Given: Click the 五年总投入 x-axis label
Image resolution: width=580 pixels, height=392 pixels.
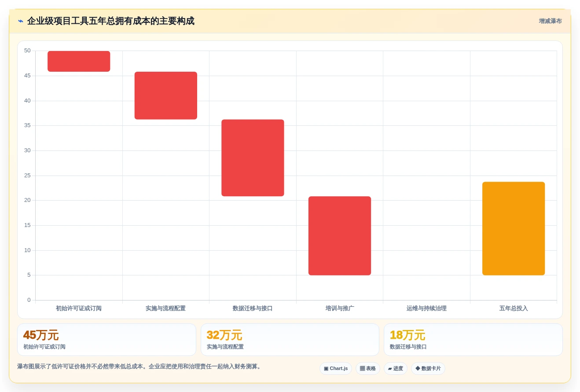Looking at the screenshot, I should coord(514,308).
